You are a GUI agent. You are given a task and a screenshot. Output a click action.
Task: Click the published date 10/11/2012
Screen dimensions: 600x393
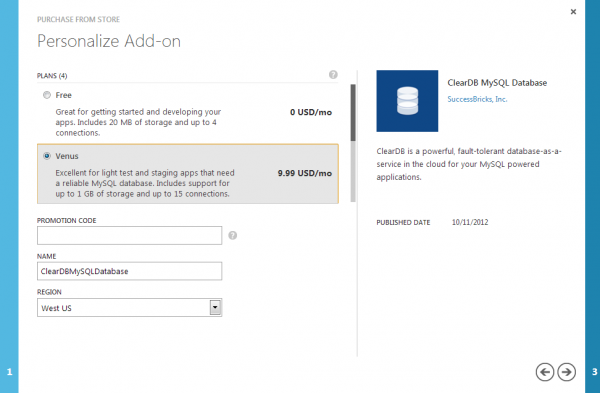(x=470, y=222)
